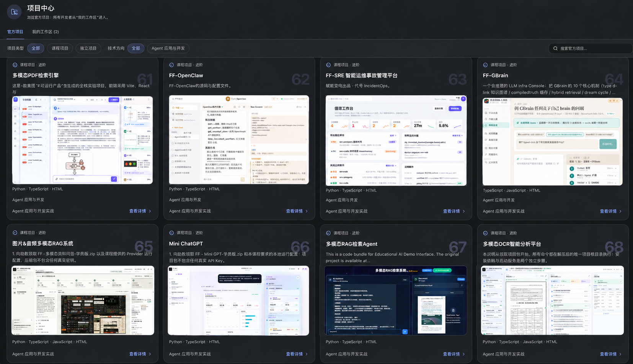Click the badge icon on 多模态OCR智能分析平台 card
The image size is (633, 364).
[485, 233]
